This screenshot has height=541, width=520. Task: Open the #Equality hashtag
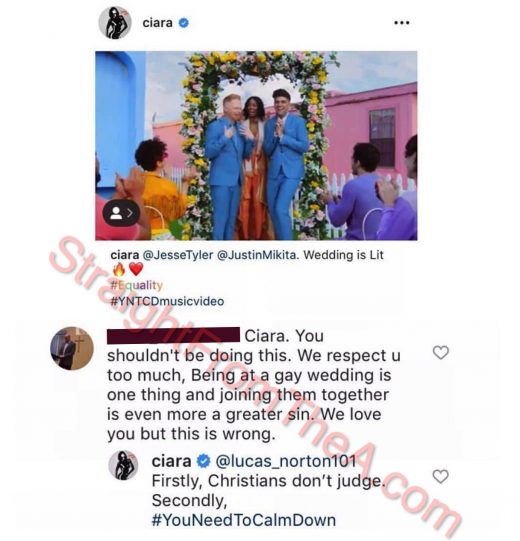tap(136, 285)
